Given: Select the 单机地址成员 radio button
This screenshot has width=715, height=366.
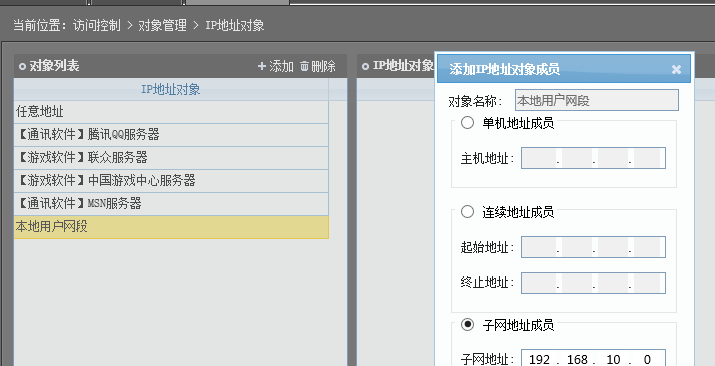Looking at the screenshot, I should [467, 123].
